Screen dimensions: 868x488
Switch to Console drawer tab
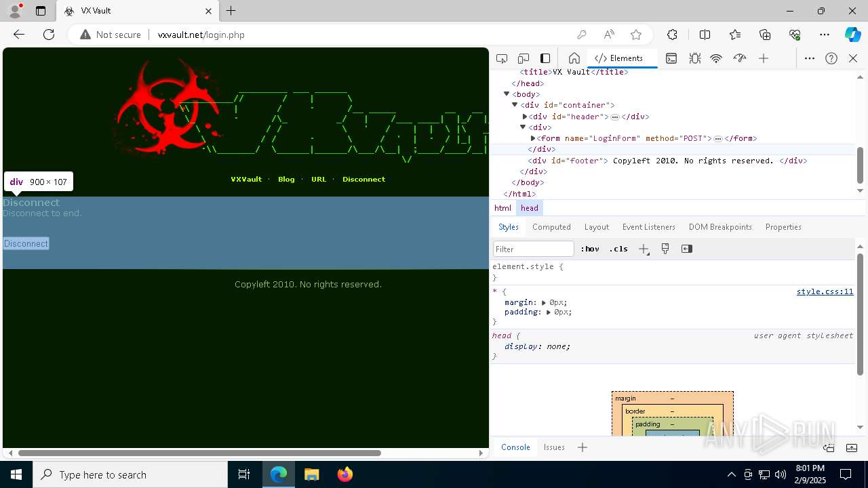point(515,447)
